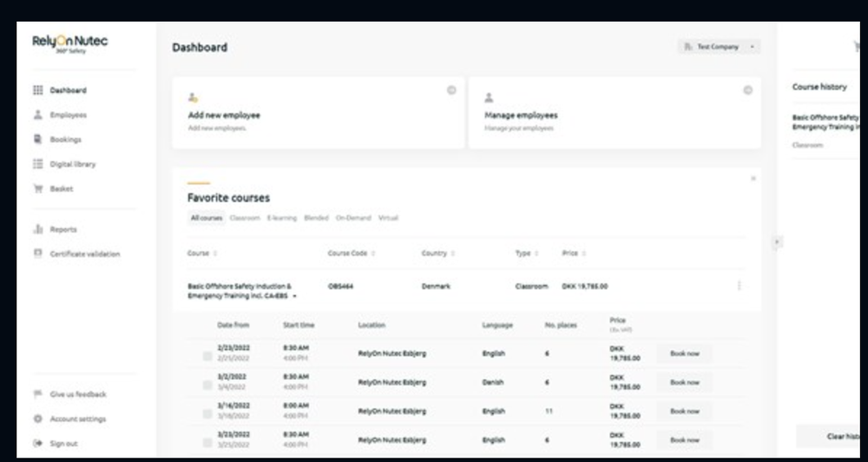The width and height of the screenshot is (868, 462).
Task: Click the Add new employee card
Action: 319,113
